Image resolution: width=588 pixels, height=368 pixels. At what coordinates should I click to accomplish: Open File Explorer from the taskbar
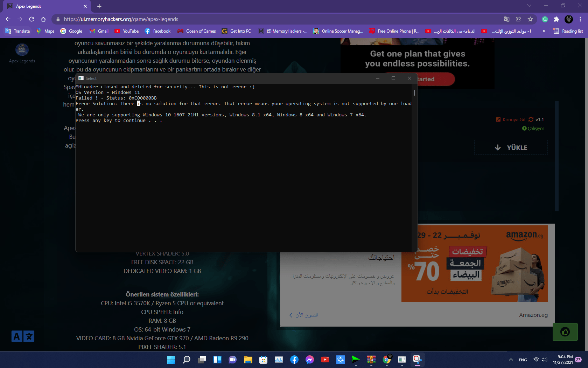tap(248, 360)
